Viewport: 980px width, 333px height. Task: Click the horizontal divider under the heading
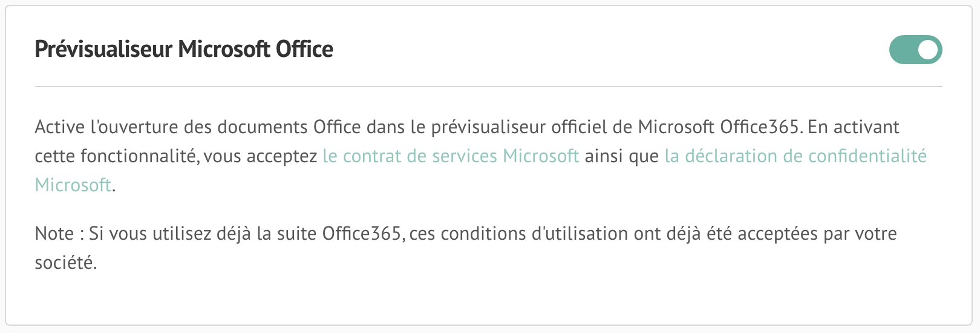pos(489,87)
